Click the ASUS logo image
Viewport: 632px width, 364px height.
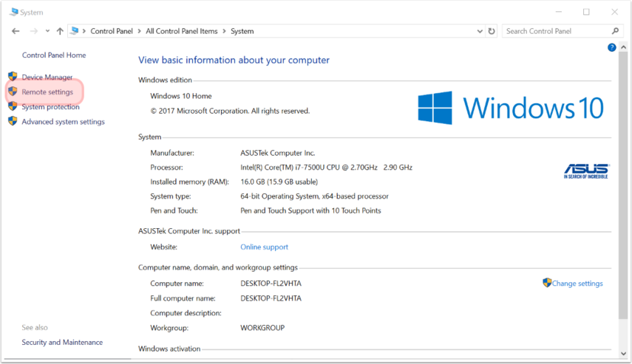pos(586,171)
